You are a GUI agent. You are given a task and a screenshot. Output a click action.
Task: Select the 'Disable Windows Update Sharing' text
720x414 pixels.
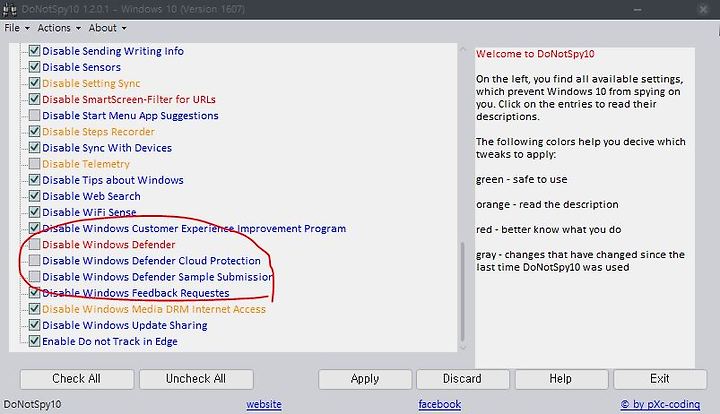tap(125, 325)
